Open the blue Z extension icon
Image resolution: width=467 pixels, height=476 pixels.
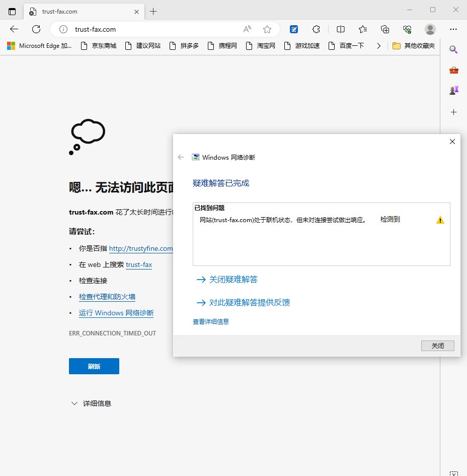tap(293, 29)
